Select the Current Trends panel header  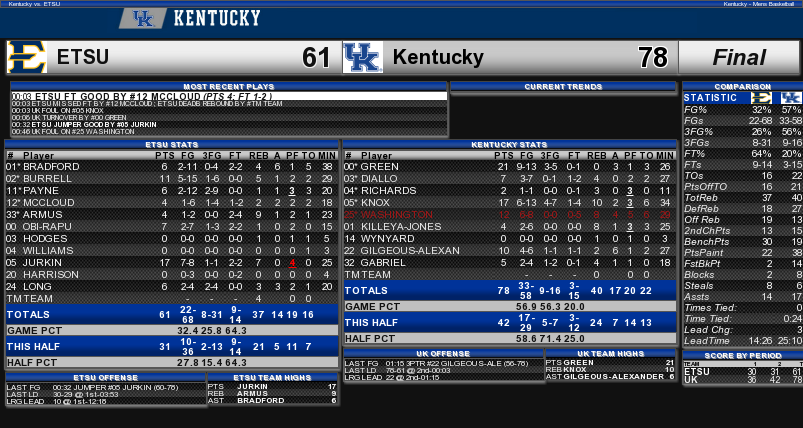(x=563, y=86)
